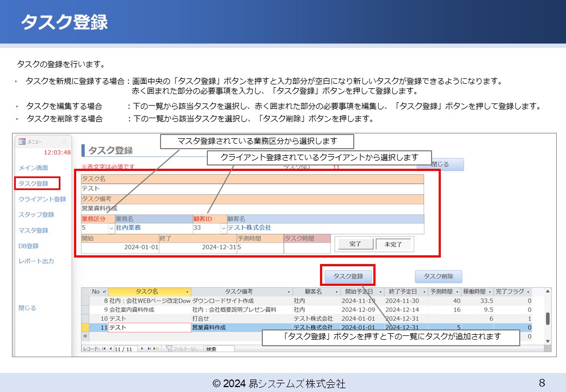566x392 pixels.
Task: Click the next record arrow icon
Action: pyautogui.click(x=143, y=348)
